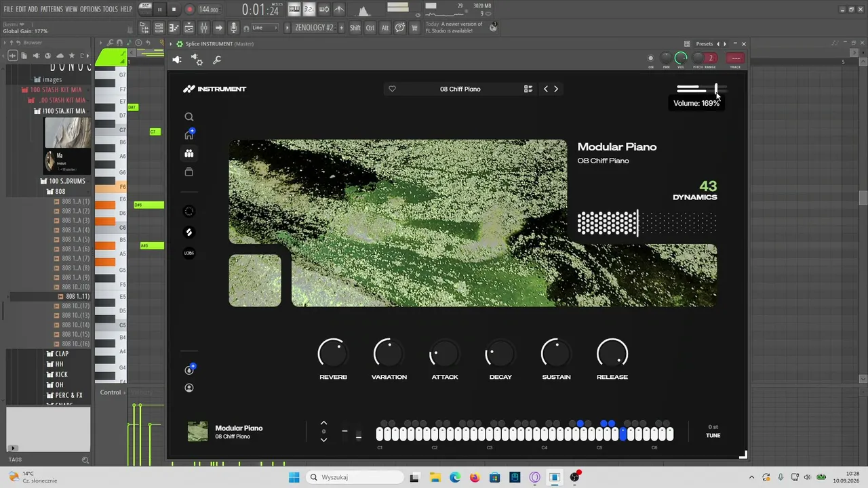Image resolution: width=868 pixels, height=488 pixels.
Task: Open the Line snap dropdown
Action: 264,28
